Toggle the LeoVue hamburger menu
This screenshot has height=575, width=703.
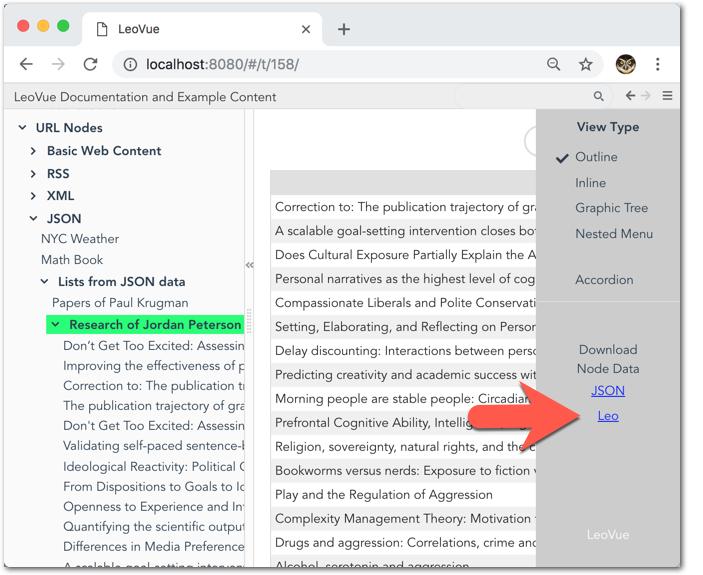(x=668, y=95)
